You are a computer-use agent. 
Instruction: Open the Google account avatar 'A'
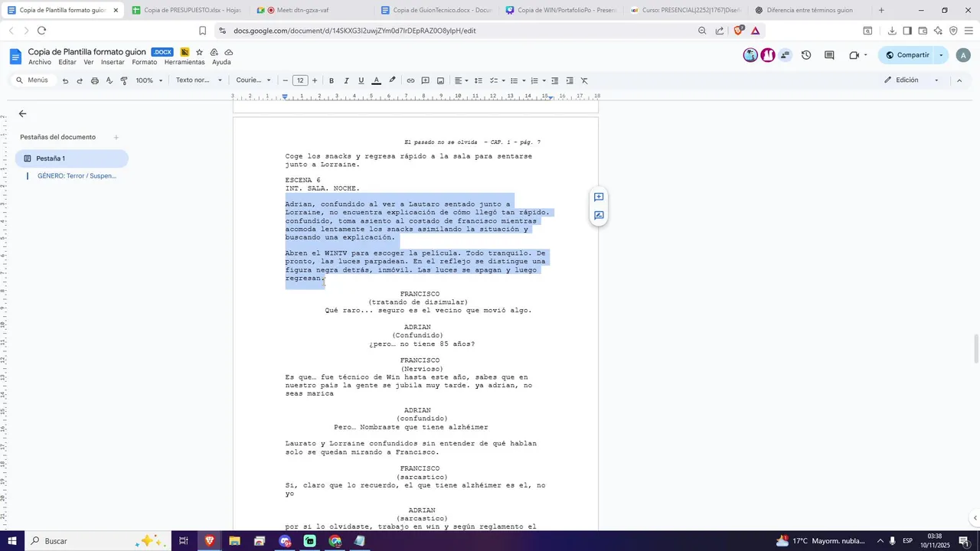[x=963, y=55]
